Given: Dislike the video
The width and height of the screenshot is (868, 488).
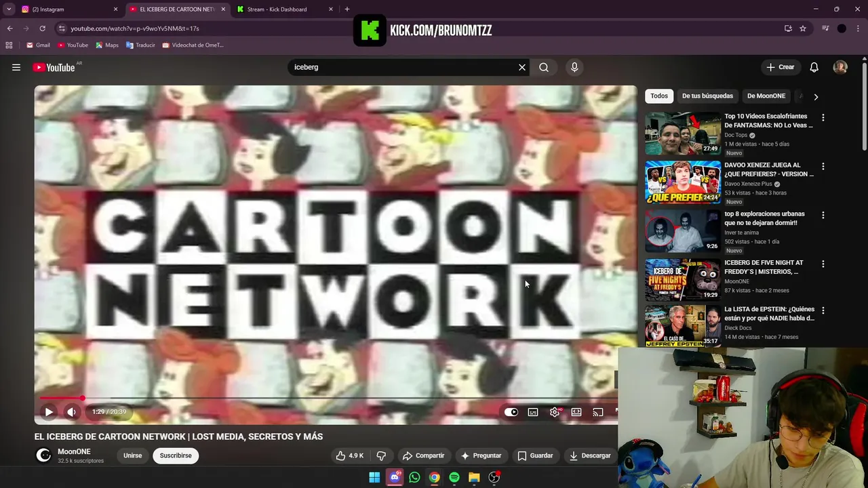Looking at the screenshot, I should coord(381,455).
